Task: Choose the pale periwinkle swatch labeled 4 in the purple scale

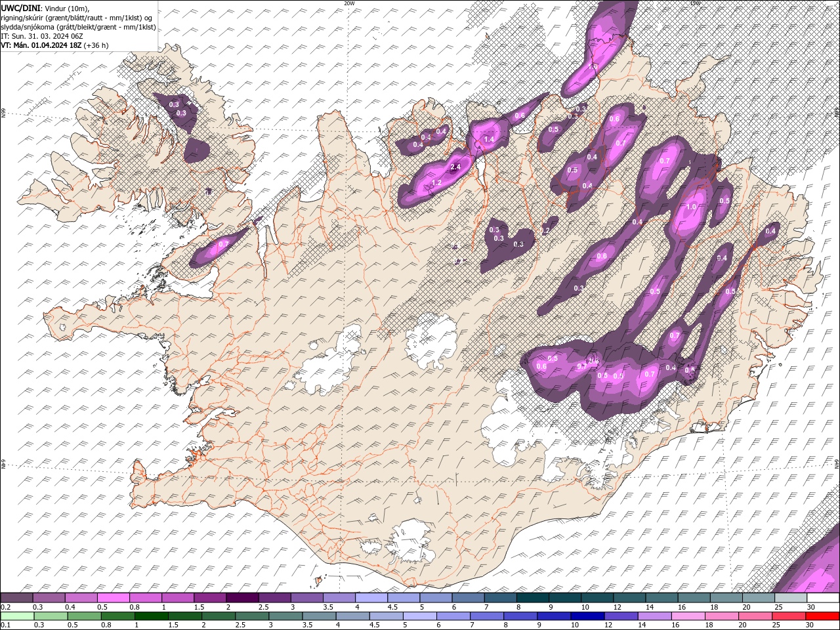Action: coord(371,598)
